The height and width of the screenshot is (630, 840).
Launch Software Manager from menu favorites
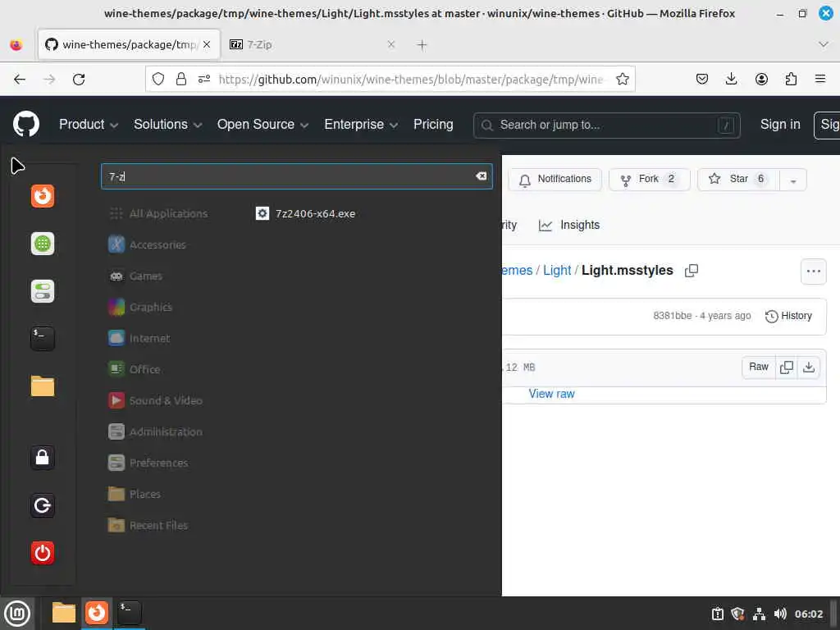tap(43, 244)
